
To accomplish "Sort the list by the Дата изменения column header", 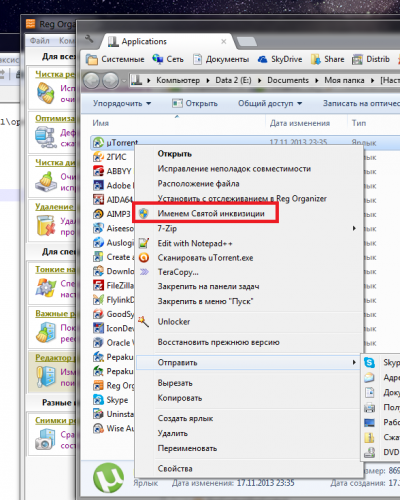I will [x=300, y=123].
